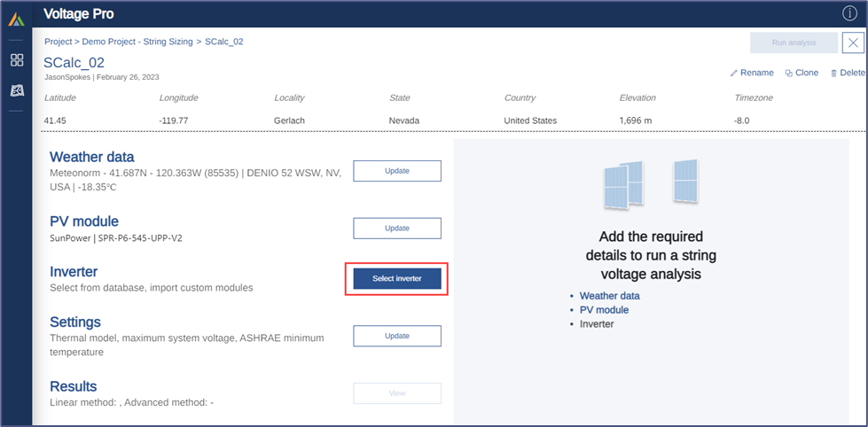Click the app logo icon in sidebar
Screen dimensions: 868x427
click(16, 19)
